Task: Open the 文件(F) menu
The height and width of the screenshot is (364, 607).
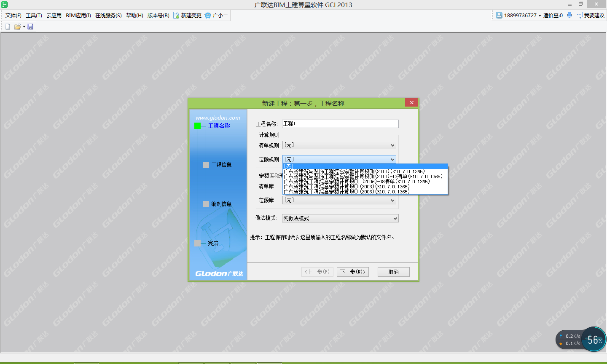Action: click(13, 15)
